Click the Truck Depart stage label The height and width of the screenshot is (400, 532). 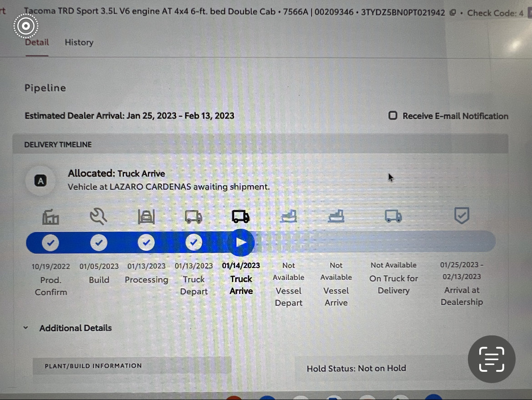tap(194, 285)
